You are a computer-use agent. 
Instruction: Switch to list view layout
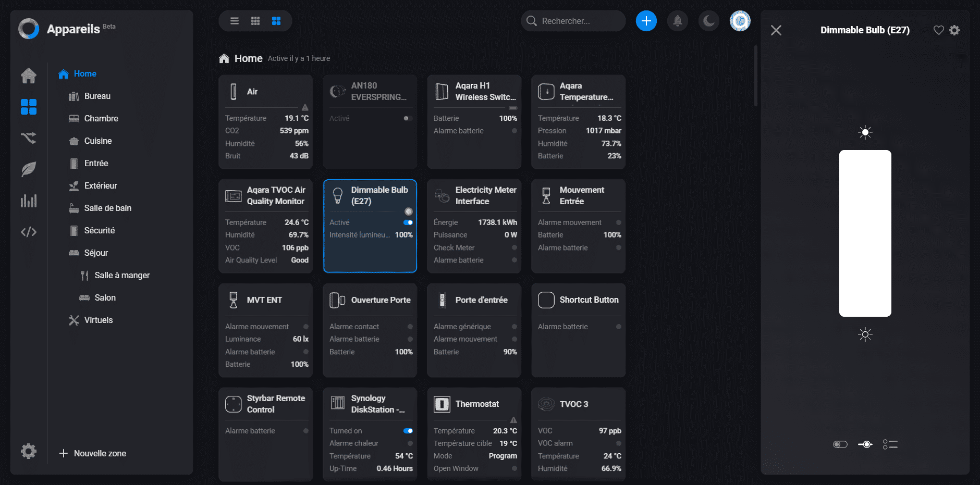[235, 21]
